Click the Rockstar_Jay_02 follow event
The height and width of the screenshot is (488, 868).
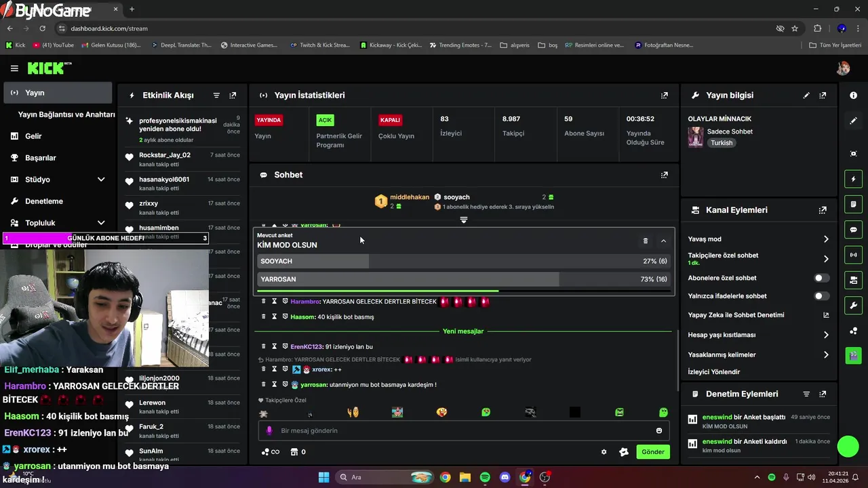coord(183,159)
